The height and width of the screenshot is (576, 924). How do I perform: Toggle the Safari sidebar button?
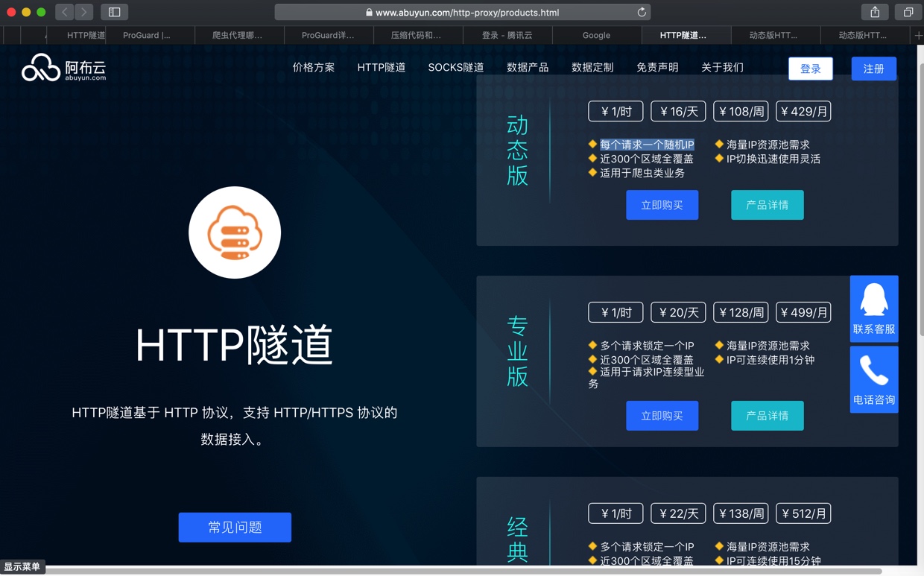click(x=115, y=12)
